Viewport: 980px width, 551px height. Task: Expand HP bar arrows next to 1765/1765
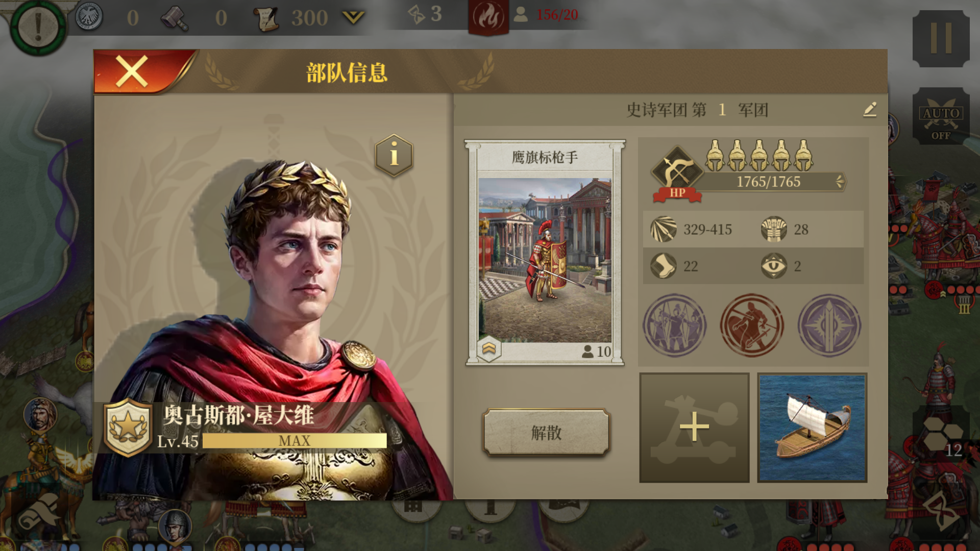pos(839,182)
